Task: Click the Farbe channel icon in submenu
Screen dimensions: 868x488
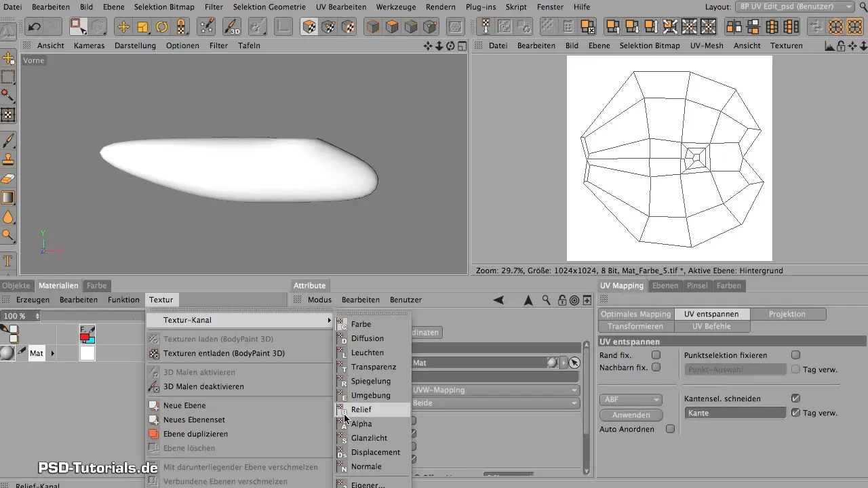Action: pyautogui.click(x=342, y=324)
